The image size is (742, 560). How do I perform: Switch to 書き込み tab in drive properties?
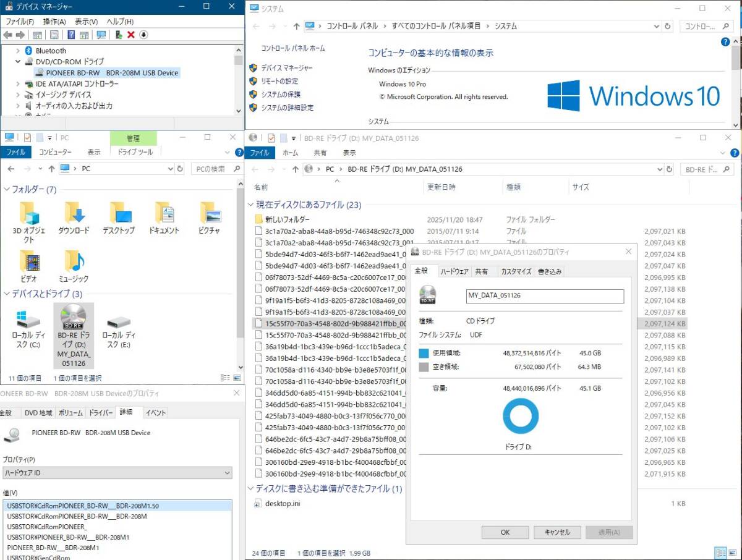pos(550,271)
